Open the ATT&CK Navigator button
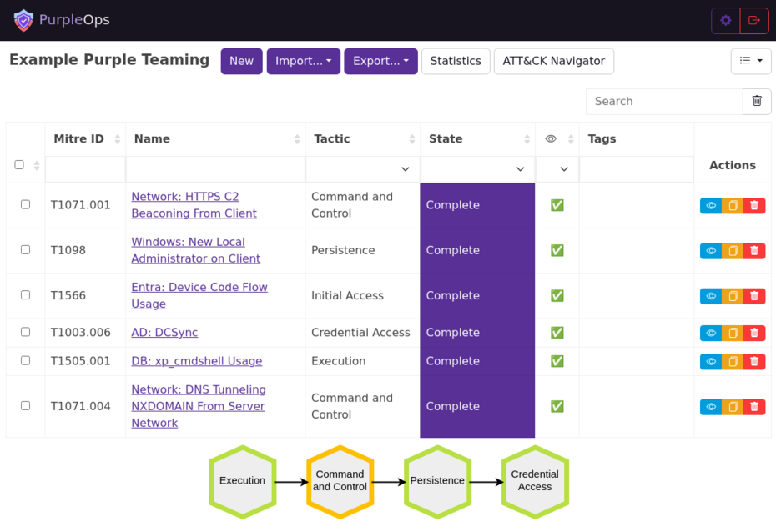This screenshot has width=776, height=532. (x=553, y=61)
